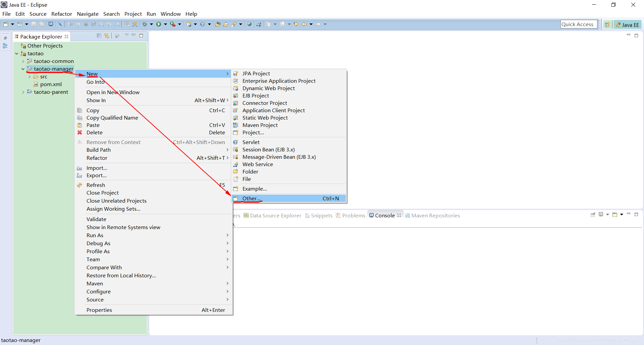Click the Refresh icon in context menu

click(80, 185)
